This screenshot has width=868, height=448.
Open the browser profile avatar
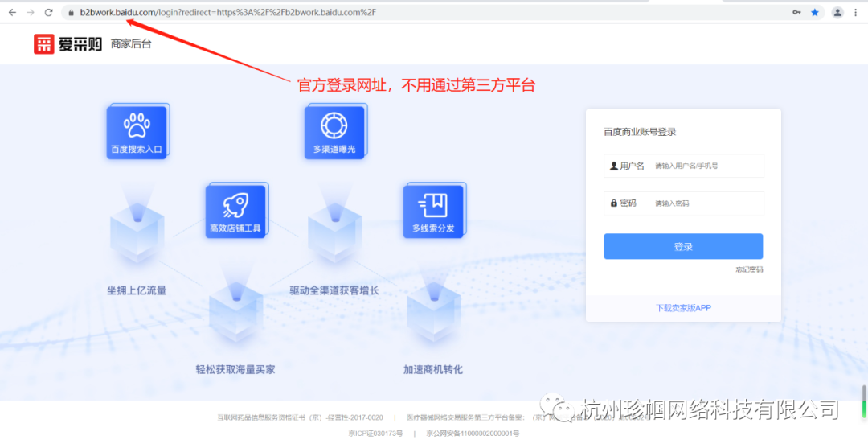click(838, 12)
